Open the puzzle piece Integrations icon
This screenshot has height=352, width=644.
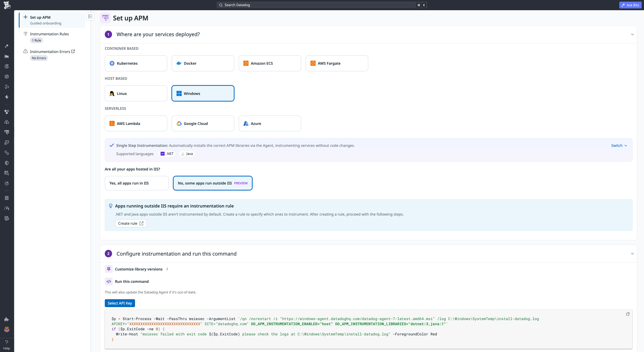[x=7, y=319]
